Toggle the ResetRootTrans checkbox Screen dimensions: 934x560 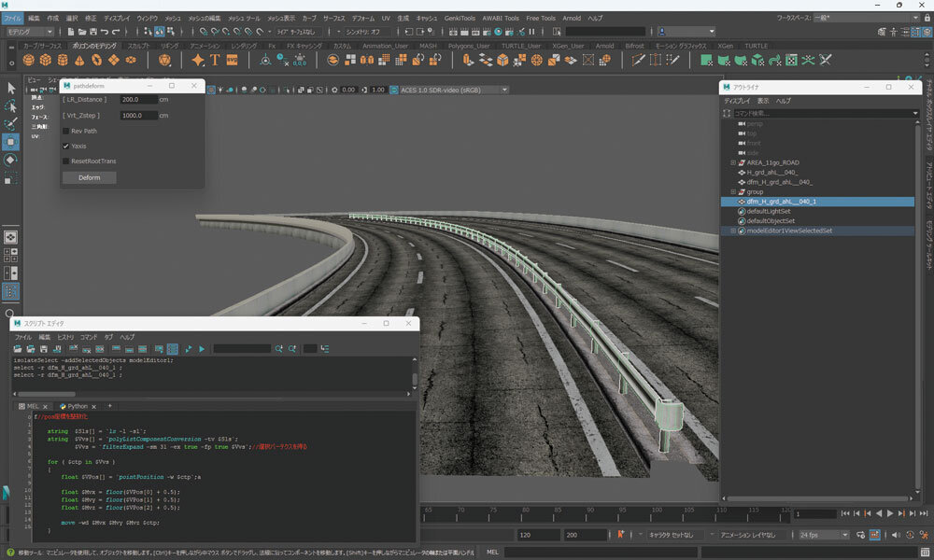click(x=66, y=161)
